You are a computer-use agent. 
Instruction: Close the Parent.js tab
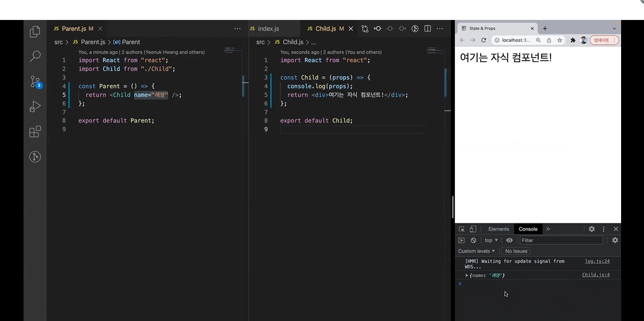click(x=100, y=28)
